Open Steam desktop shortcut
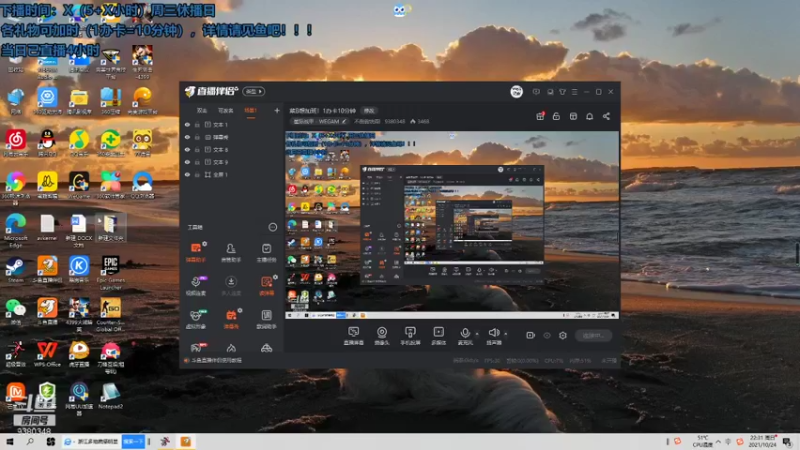Image resolution: width=800 pixels, height=450 pixels. [x=15, y=269]
